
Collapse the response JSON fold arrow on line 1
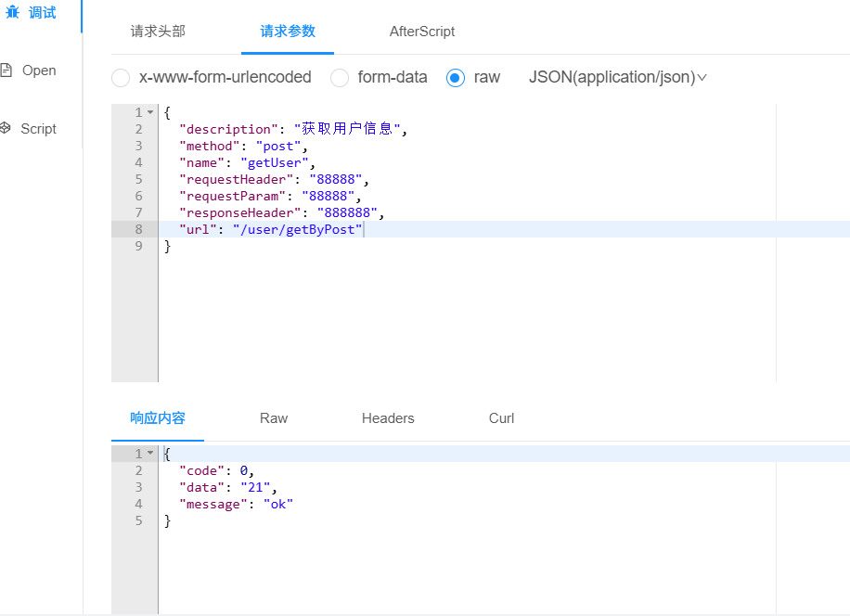tap(150, 453)
